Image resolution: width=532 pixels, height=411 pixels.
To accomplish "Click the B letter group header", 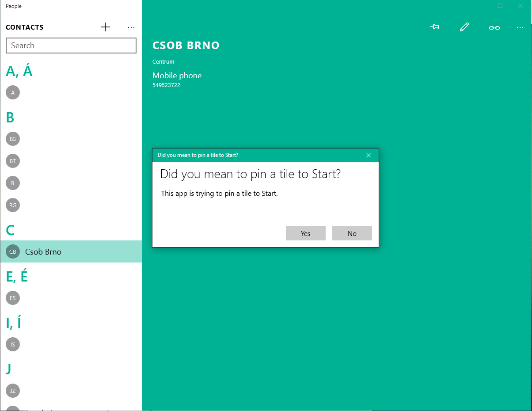I will click(10, 118).
